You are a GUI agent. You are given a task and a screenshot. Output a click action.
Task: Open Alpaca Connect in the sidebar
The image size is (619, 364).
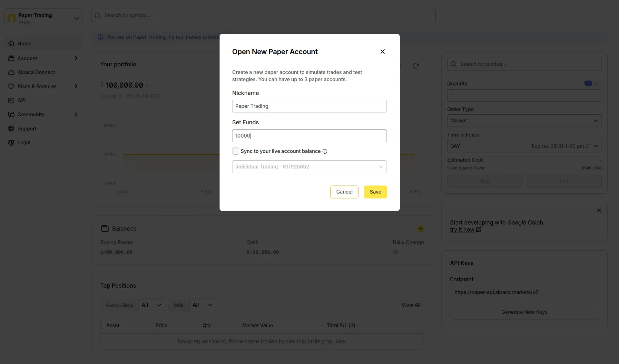(x=44, y=72)
